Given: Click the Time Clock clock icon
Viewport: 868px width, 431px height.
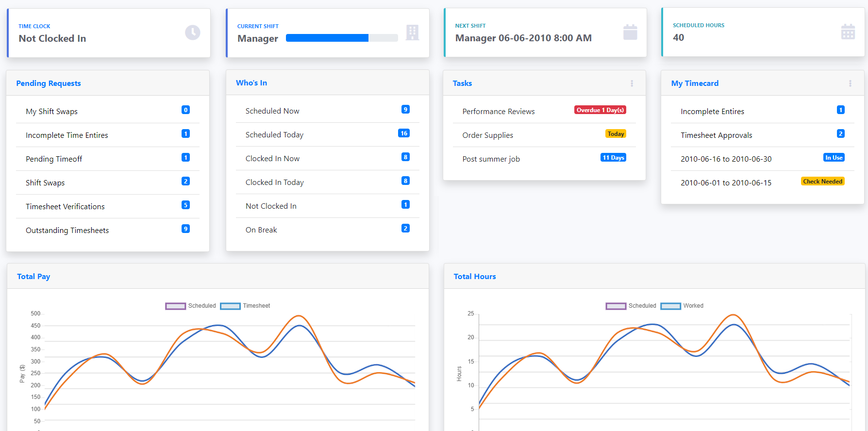Looking at the screenshot, I should [193, 33].
